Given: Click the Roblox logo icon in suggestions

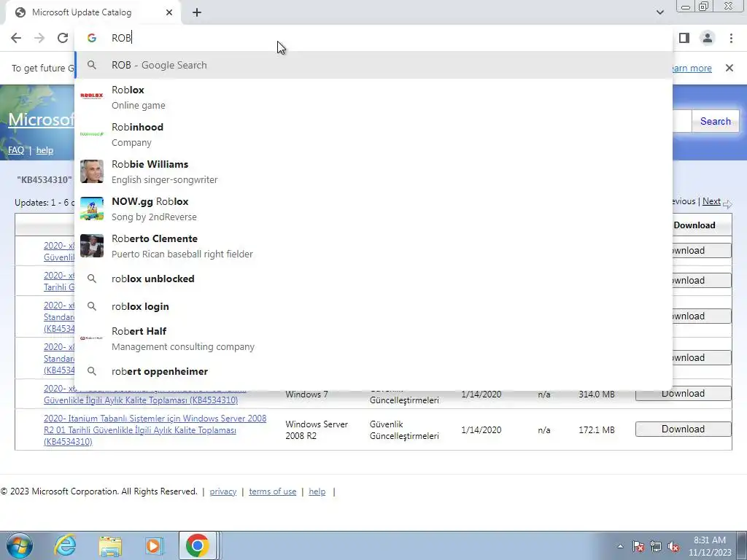Looking at the screenshot, I should click(x=91, y=96).
